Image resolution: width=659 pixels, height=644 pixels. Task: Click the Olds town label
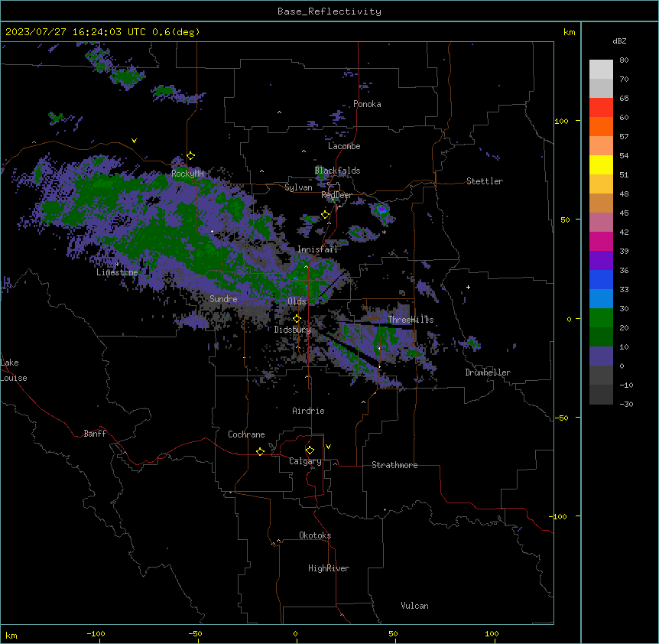pos(297,301)
